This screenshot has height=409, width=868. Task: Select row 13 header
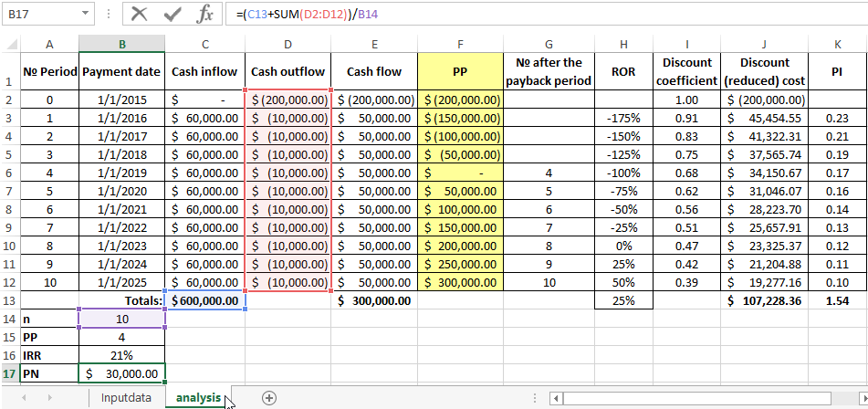point(10,300)
